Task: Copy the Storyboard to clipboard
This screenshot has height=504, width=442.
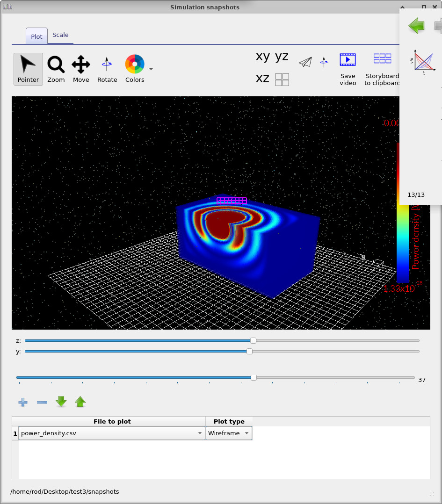Action: pos(382,69)
